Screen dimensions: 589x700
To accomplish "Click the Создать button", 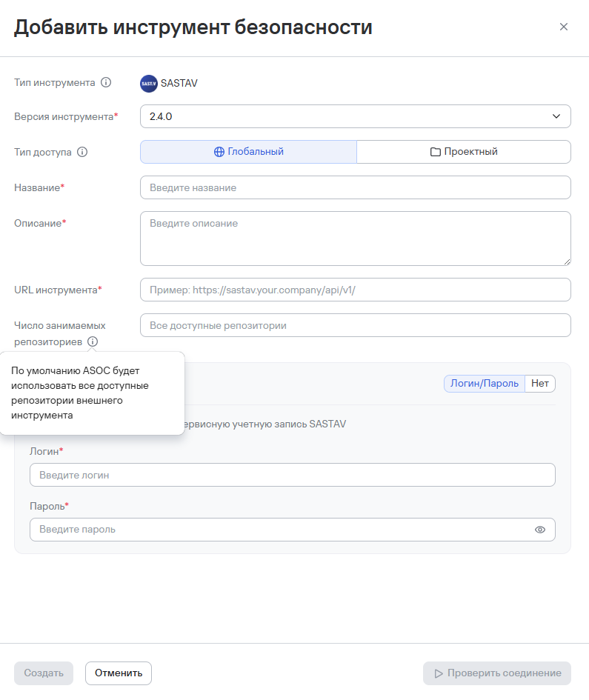I will pyautogui.click(x=44, y=673).
